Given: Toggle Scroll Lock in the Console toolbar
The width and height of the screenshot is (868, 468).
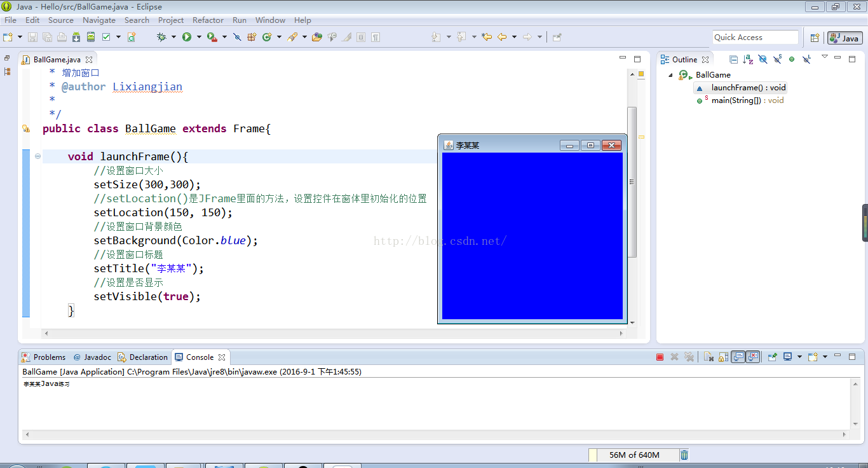Looking at the screenshot, I should tap(723, 357).
